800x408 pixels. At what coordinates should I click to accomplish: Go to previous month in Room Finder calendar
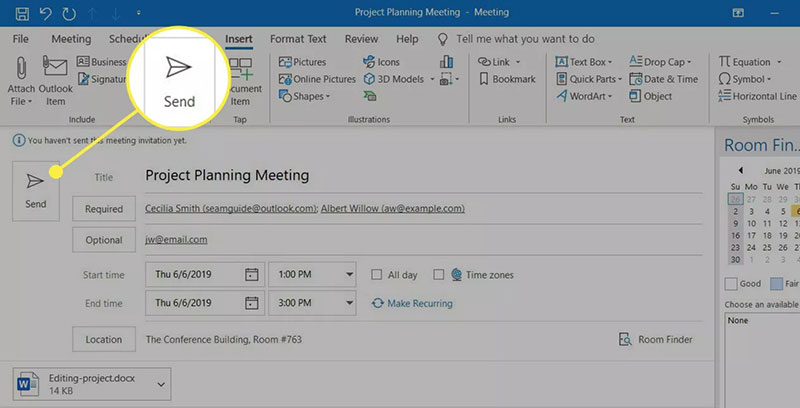740,170
